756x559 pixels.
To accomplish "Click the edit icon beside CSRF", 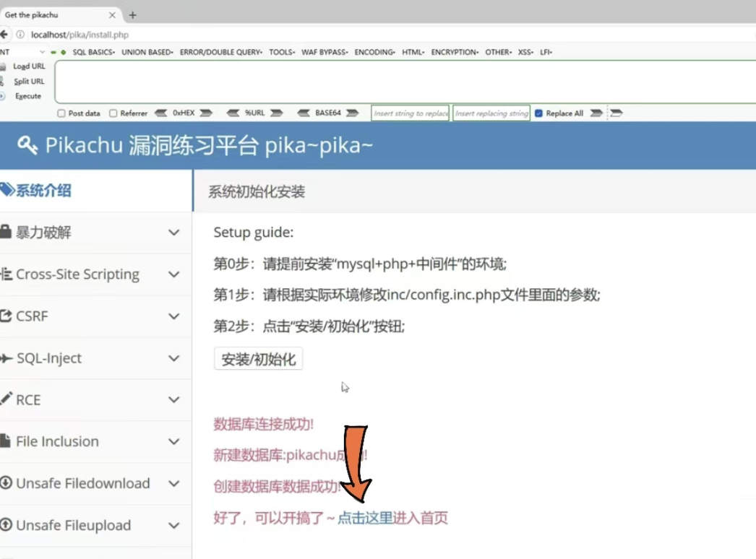I will 6,316.
